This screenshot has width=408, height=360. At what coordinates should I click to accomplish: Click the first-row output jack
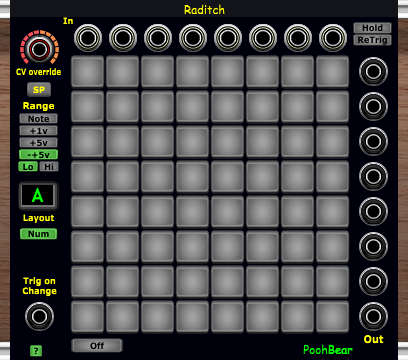[373, 71]
